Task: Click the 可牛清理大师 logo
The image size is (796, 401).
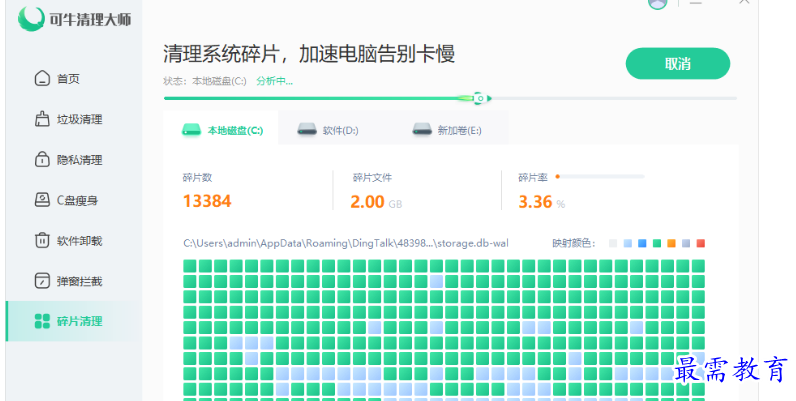Action: click(x=75, y=19)
